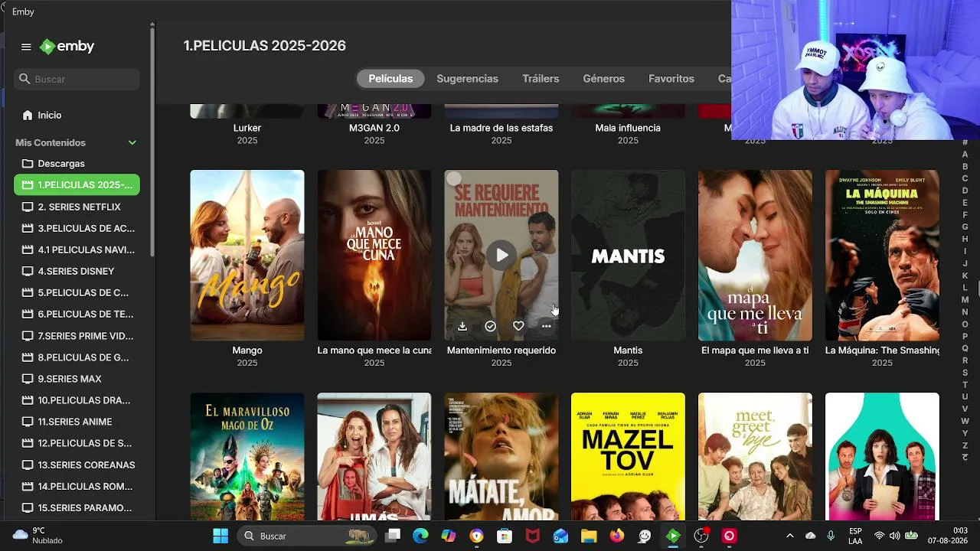Mark Mantenimiento requerido as played
This screenshot has height=551, width=980.
point(490,326)
